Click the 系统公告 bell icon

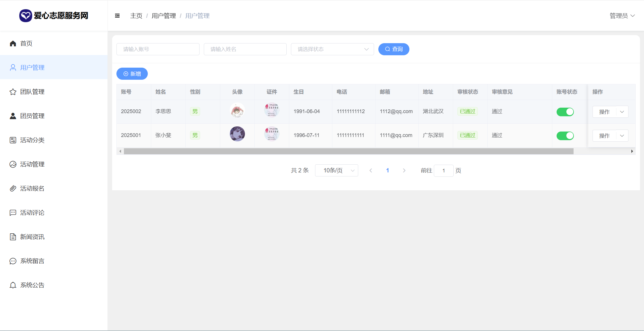point(13,285)
